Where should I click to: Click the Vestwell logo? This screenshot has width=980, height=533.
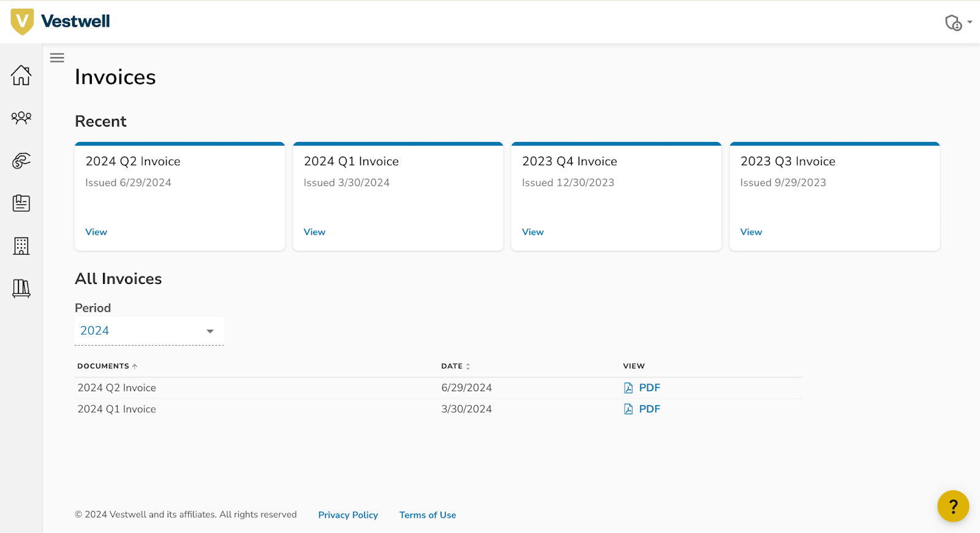pyautogui.click(x=61, y=21)
